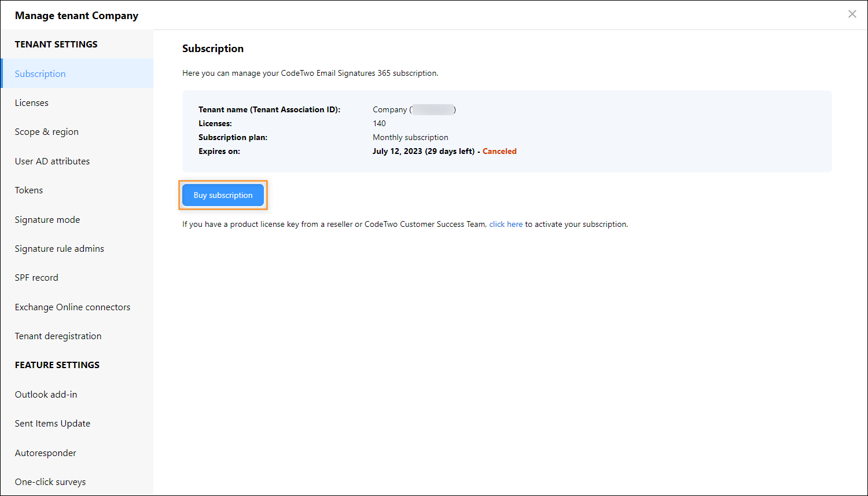Click the Buy subscription button

(x=223, y=195)
